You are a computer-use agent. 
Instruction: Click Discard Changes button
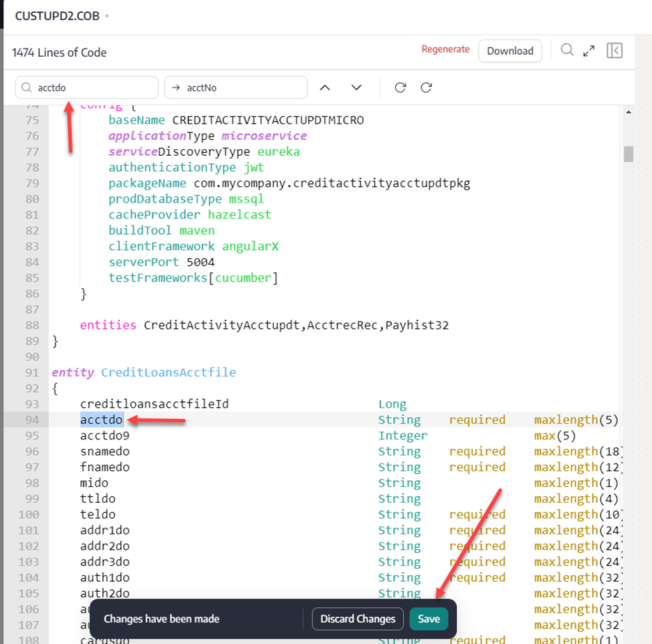pos(358,619)
